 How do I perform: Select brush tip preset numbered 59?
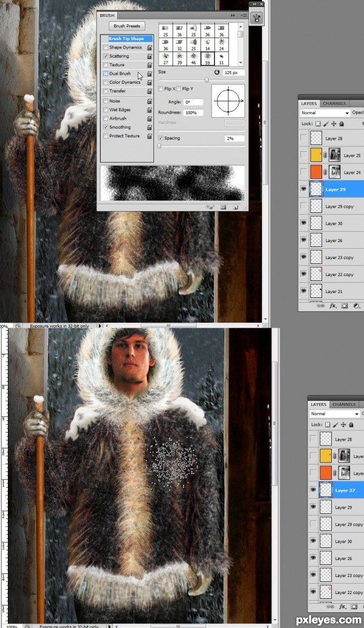(x=207, y=59)
